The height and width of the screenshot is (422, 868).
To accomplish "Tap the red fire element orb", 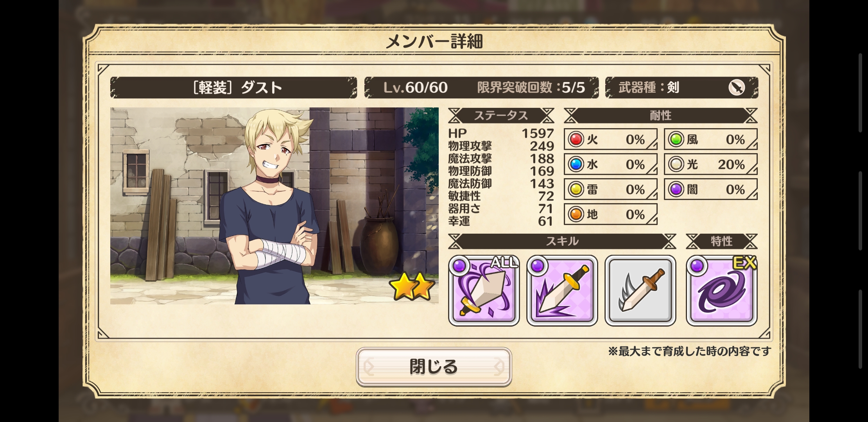I will pos(576,139).
